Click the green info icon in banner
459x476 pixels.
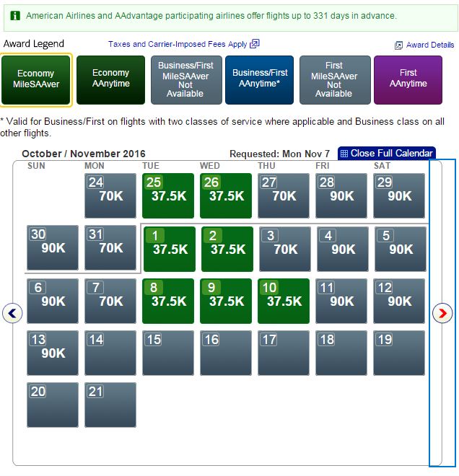(x=15, y=15)
